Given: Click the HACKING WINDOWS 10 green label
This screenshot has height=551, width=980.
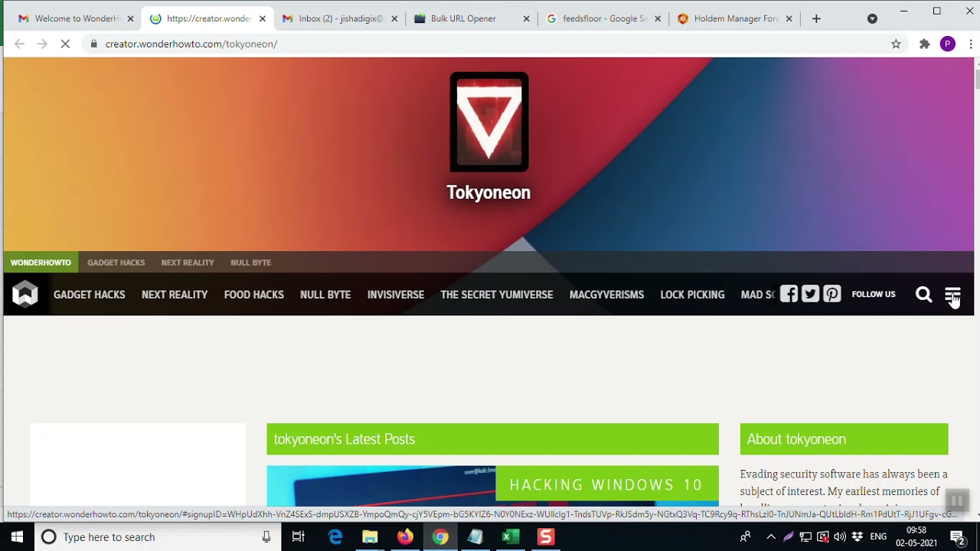Looking at the screenshot, I should point(606,484).
